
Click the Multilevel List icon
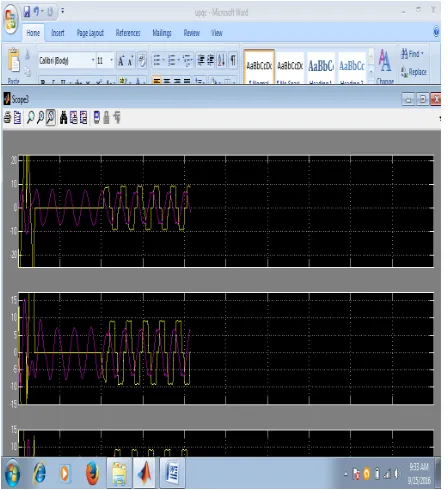tap(188, 61)
